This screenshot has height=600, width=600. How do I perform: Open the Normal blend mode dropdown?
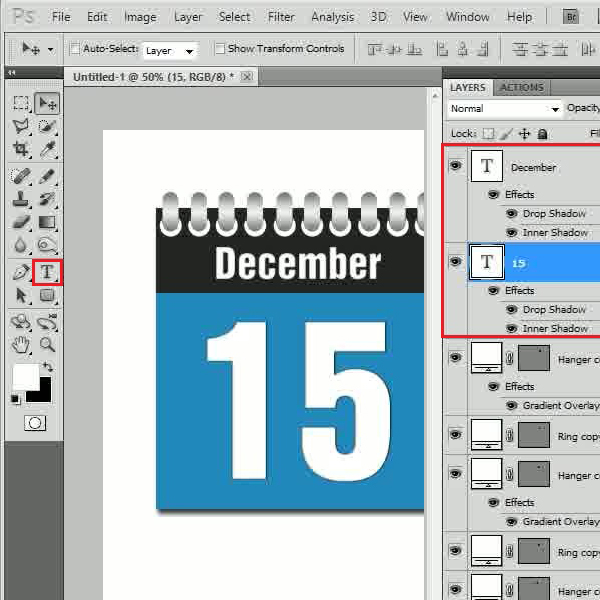point(504,109)
